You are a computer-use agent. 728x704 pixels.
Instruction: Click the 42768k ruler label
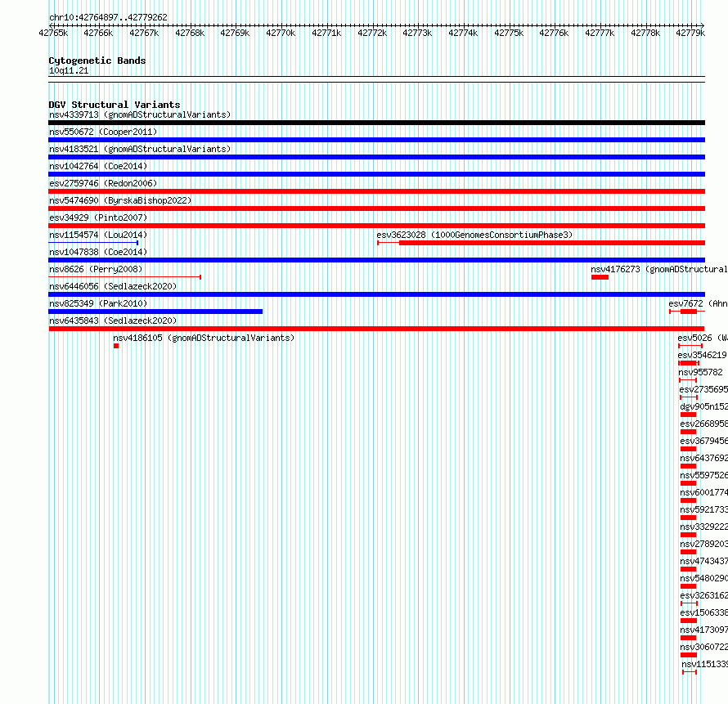click(x=190, y=33)
